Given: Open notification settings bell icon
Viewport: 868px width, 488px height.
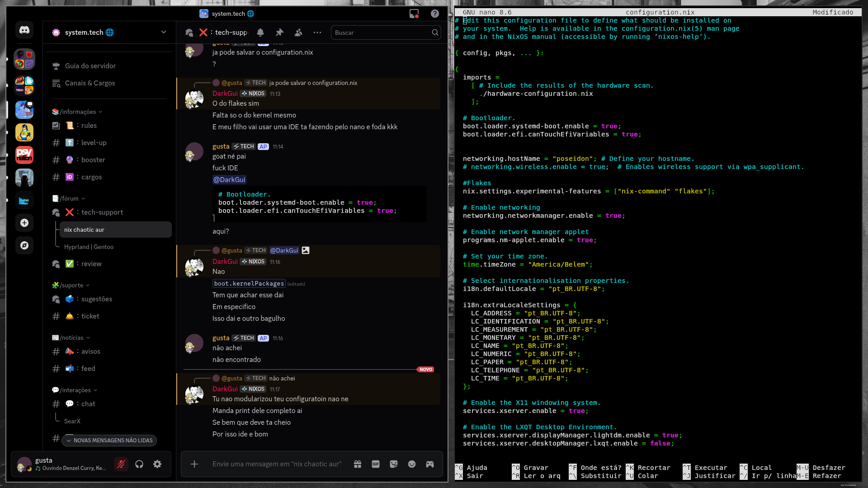Looking at the screenshot, I should pos(260,33).
